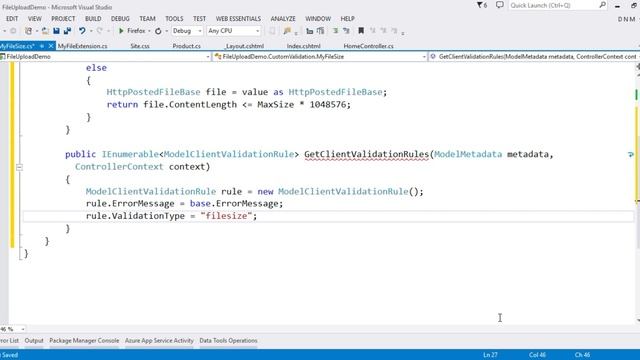Image resolution: width=640 pixels, height=360 pixels.
Task: Switch to the Product.cs tab
Action: [x=187, y=46]
